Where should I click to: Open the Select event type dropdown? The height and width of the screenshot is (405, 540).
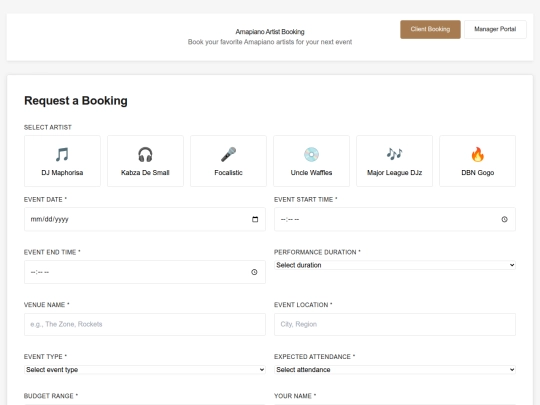pyautogui.click(x=145, y=370)
